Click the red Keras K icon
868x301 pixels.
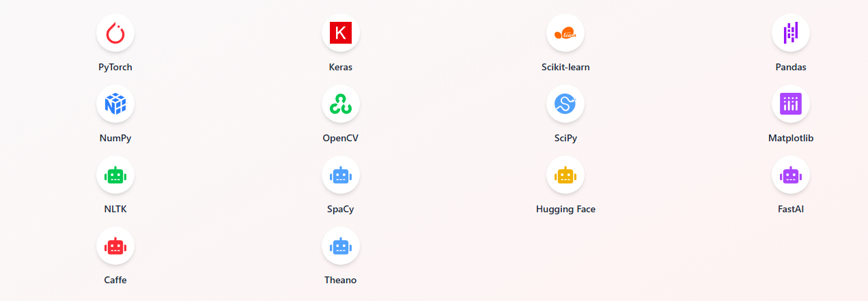pos(341,33)
